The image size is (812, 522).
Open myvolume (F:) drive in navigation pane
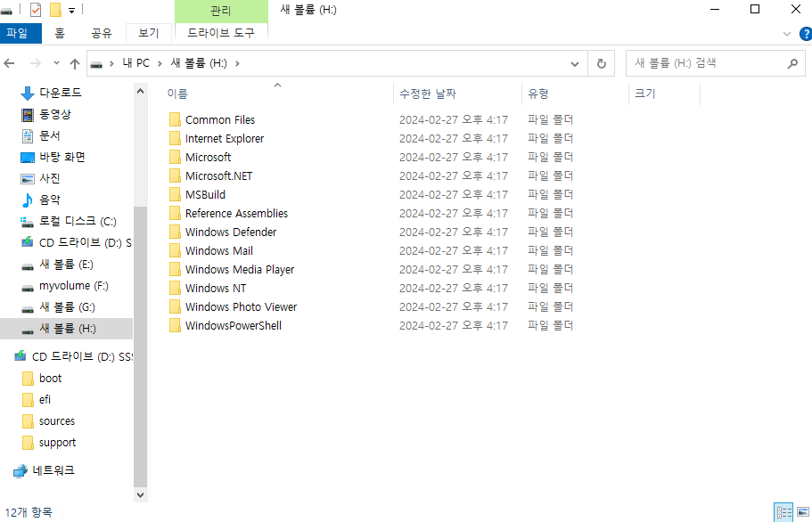pos(74,286)
